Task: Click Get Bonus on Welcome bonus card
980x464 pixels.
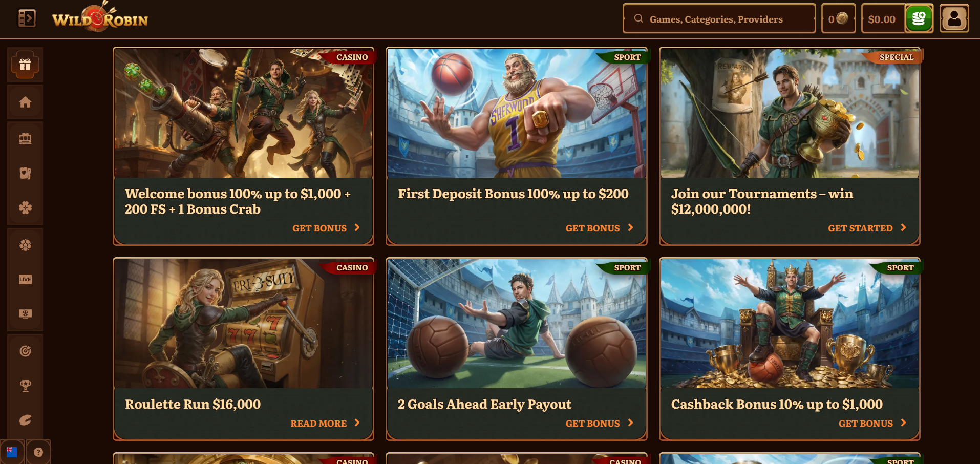Action: [x=326, y=228]
